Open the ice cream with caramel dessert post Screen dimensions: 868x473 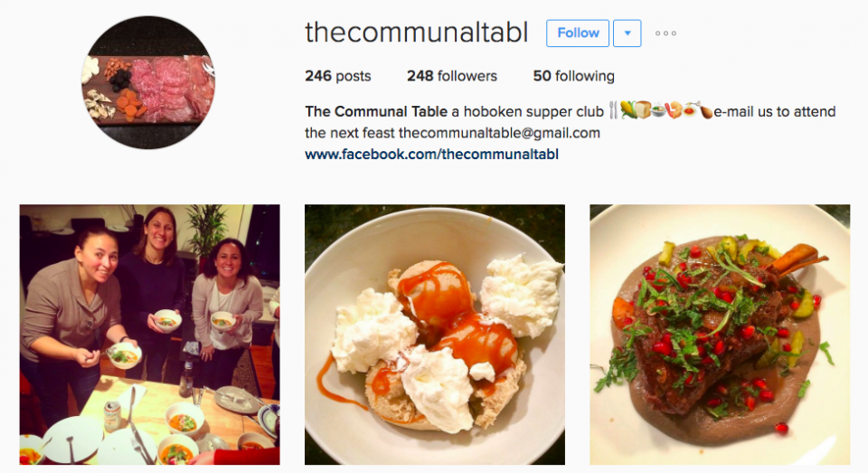point(435,335)
